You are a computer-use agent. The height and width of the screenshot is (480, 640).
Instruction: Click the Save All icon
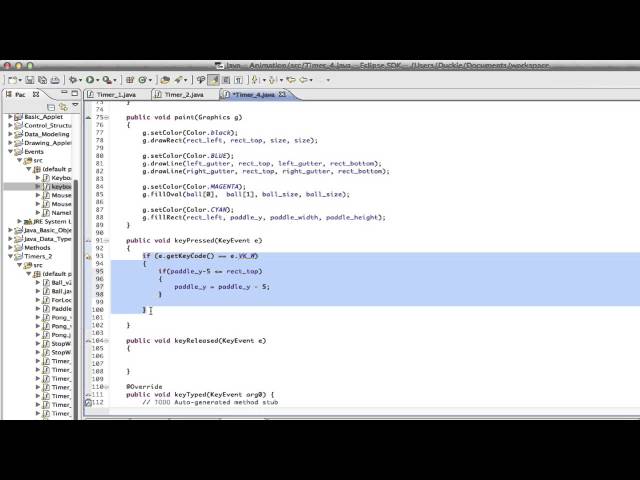pyautogui.click(x=42, y=80)
